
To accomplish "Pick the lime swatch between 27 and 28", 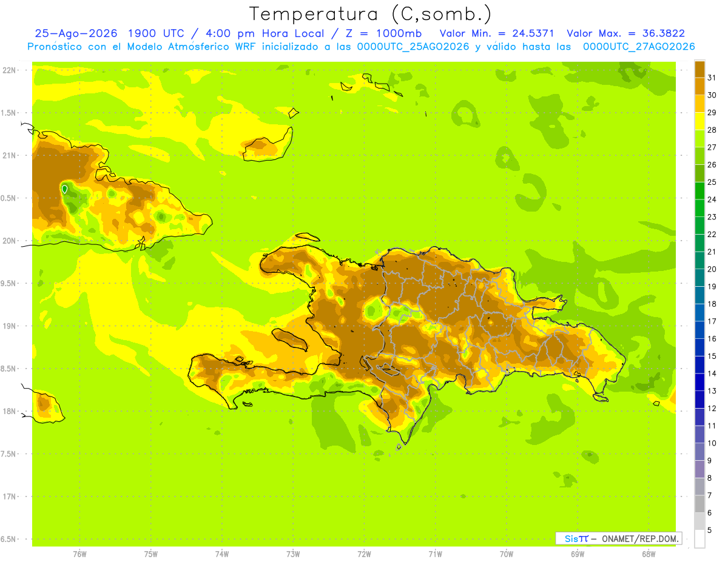I will (699, 139).
